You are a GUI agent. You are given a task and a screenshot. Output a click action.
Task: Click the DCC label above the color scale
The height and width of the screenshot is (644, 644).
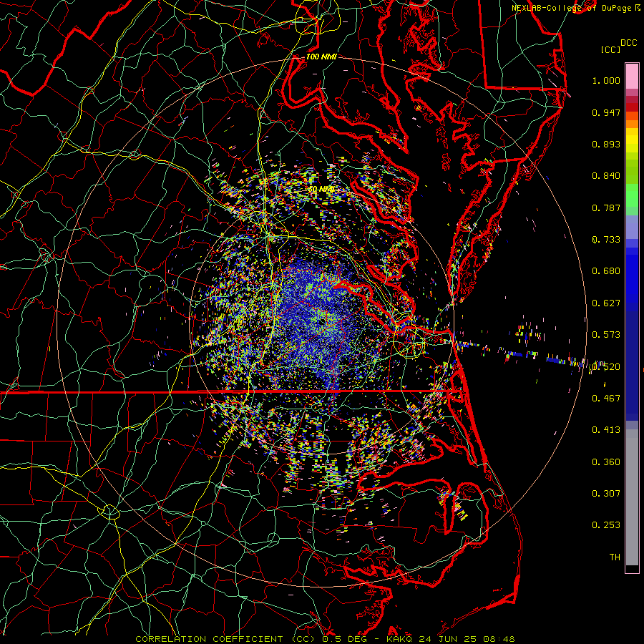pos(628,43)
